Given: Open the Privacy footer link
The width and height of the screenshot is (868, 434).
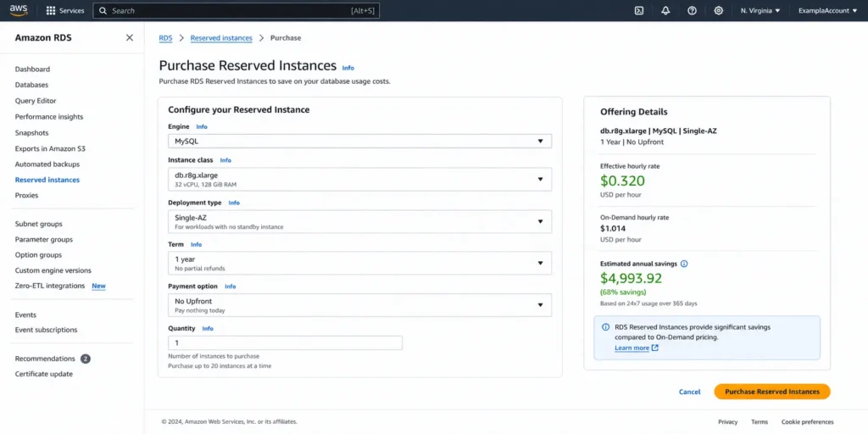Looking at the screenshot, I should point(728,422).
